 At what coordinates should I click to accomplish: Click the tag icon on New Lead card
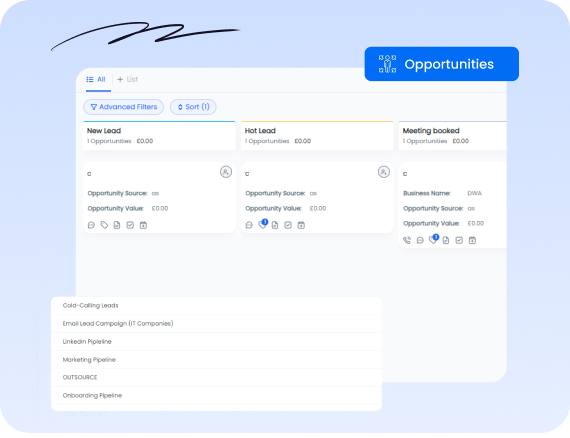pos(104,225)
